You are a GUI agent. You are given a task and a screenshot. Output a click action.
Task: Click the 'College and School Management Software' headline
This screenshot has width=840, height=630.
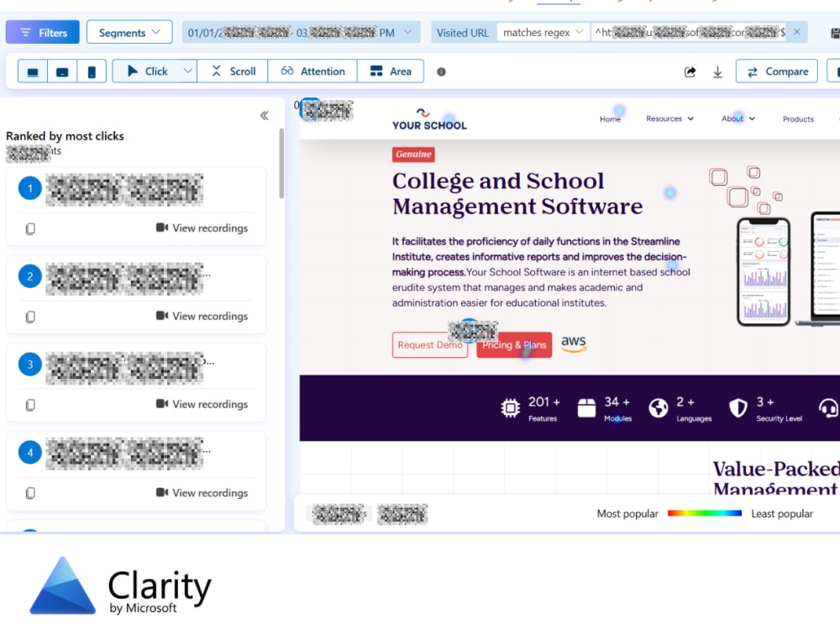tap(517, 193)
